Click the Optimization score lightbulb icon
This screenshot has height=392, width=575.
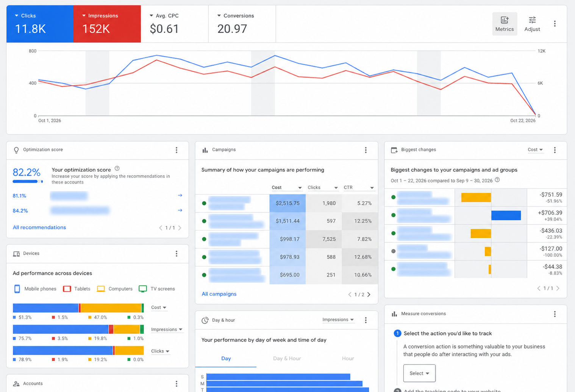[x=16, y=150]
